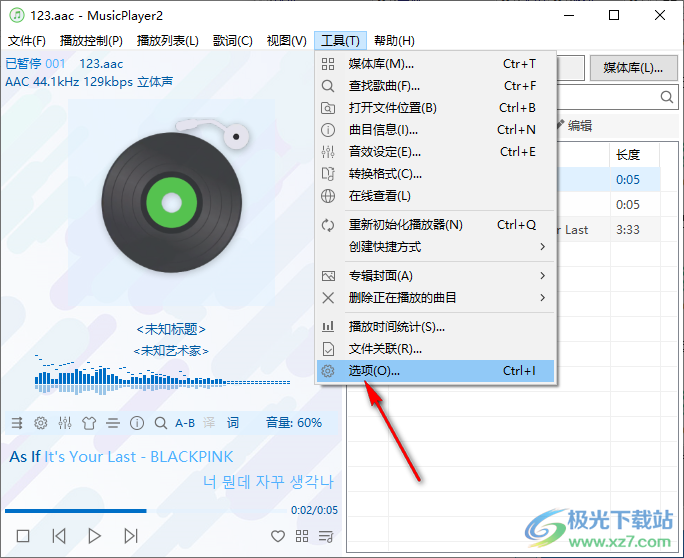Click the skin shirt icon

point(89,423)
